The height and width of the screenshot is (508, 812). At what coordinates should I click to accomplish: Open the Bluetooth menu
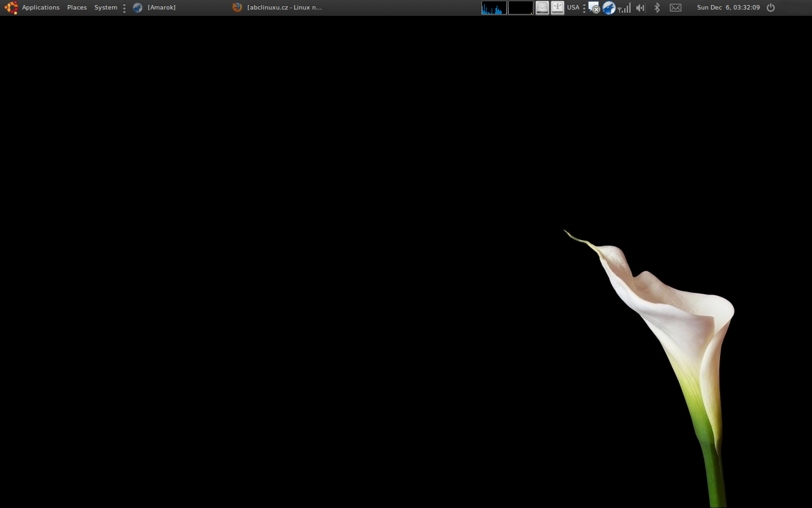click(x=657, y=8)
